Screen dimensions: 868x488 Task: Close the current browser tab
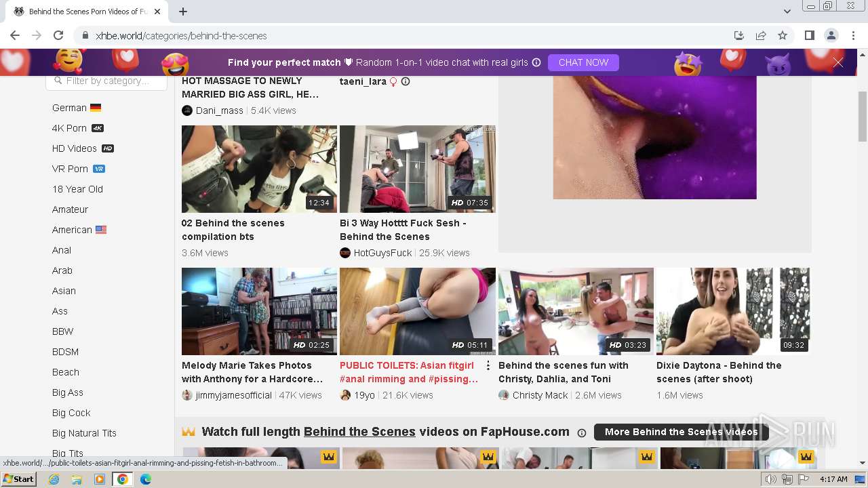(x=158, y=12)
